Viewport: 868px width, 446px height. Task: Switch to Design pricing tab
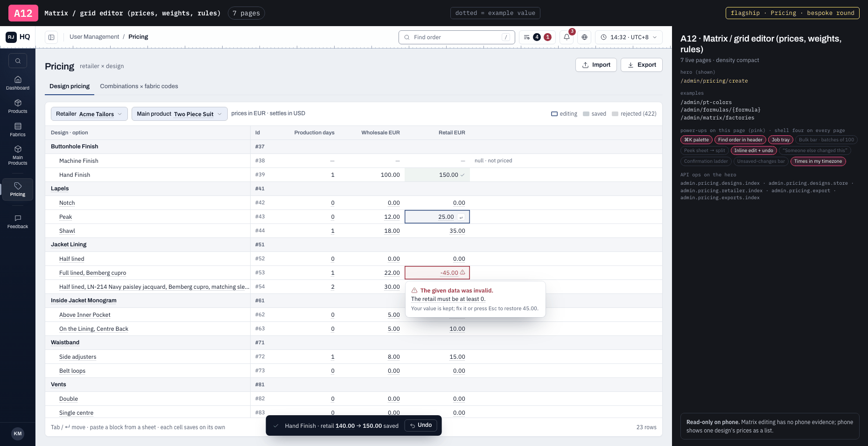pos(70,86)
